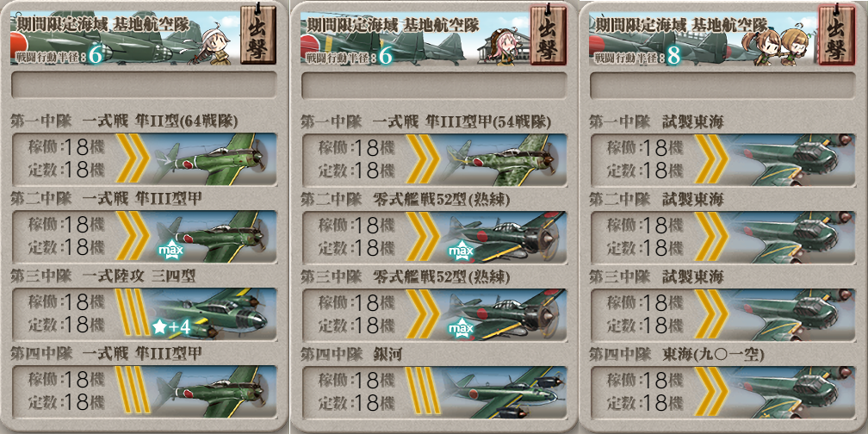Click the empty name field of first air base

coord(145,85)
